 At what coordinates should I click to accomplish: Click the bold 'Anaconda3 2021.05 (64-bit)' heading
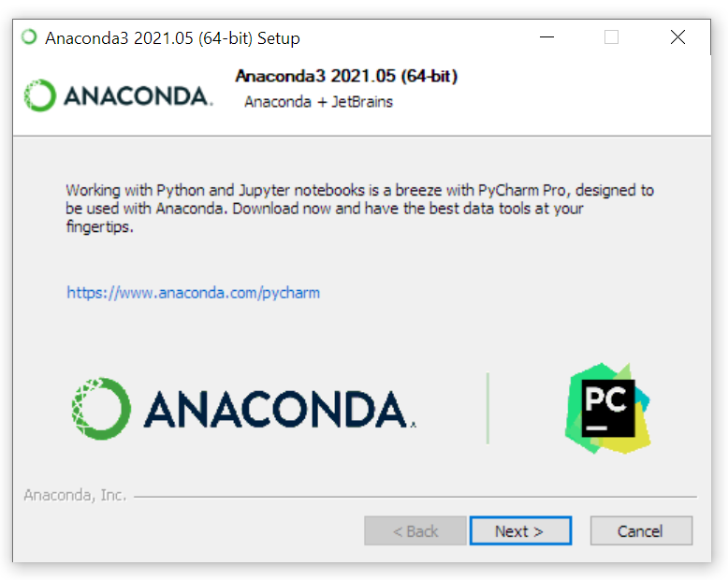[x=346, y=76]
